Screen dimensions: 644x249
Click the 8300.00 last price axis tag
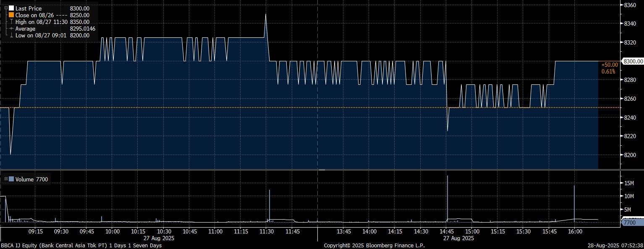tap(633, 61)
